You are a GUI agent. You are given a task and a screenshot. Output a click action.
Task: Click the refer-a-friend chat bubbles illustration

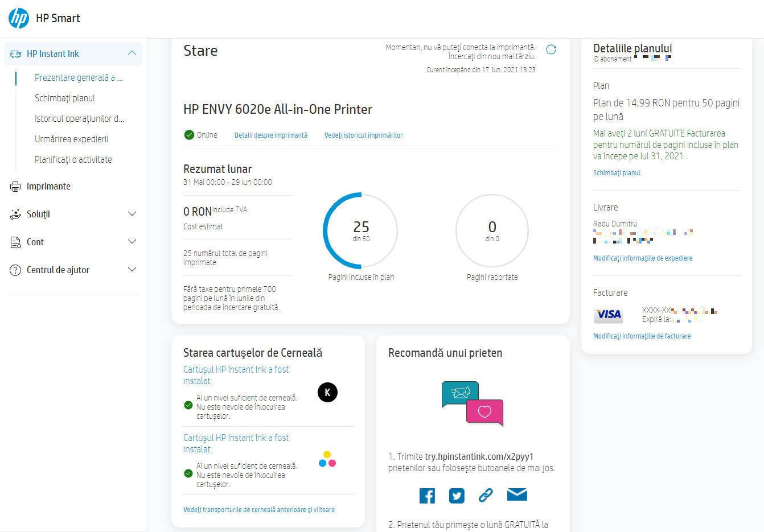pyautogui.click(x=473, y=403)
